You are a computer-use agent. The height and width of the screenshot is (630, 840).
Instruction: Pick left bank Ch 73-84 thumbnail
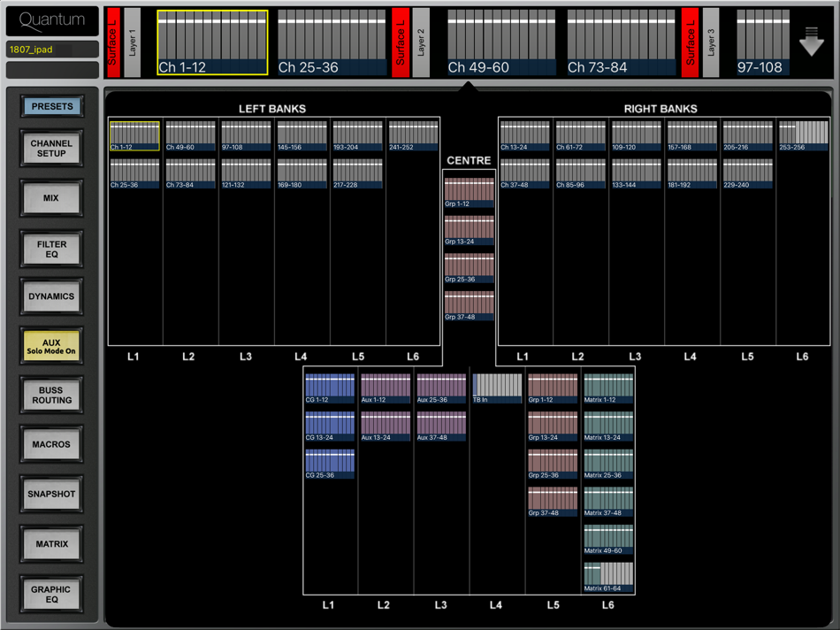point(190,173)
